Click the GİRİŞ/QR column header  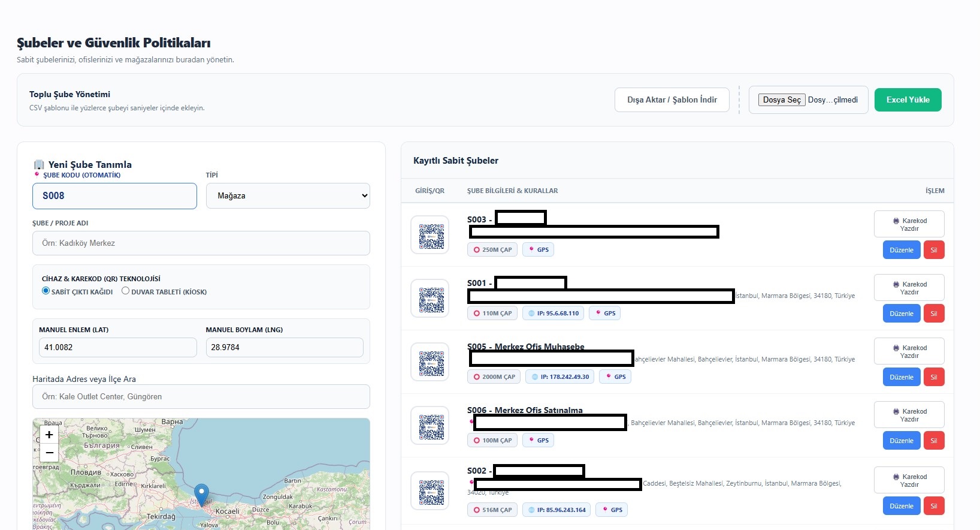429,191
